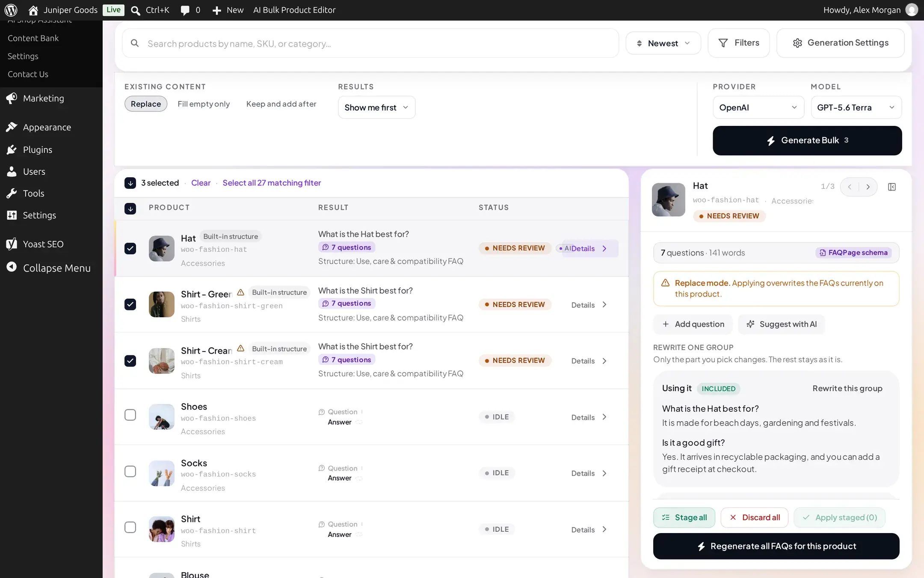The height and width of the screenshot is (578, 924).
Task: Uncheck the Shirt - Green checkbox
Action: [x=130, y=304]
